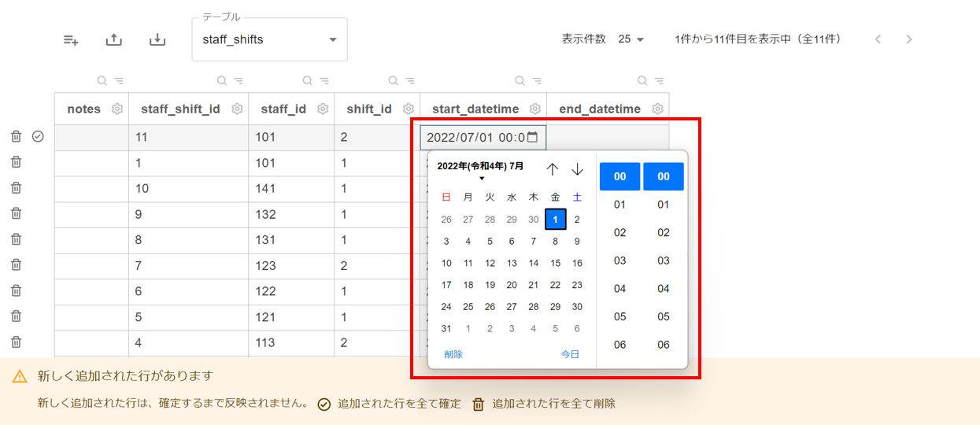Click 削除 link in date picker
Screen dimensions: 980x425
[x=453, y=354]
